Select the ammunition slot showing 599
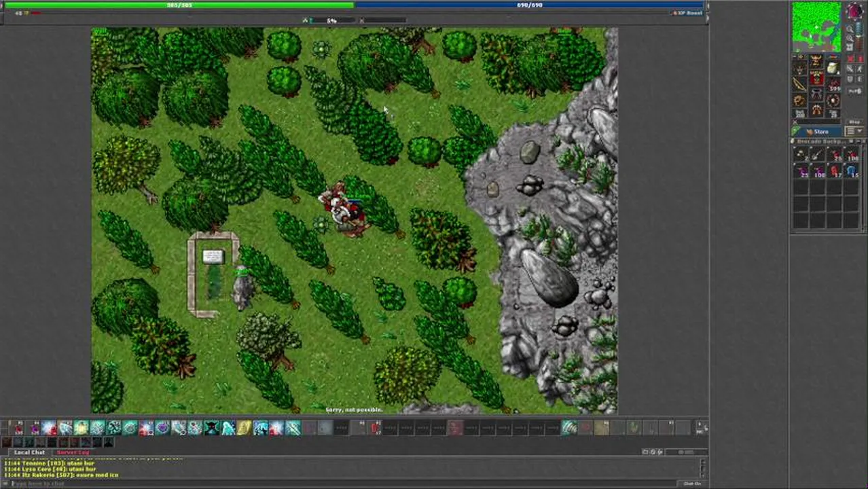Viewport: 868px width, 489px height. 833,85
